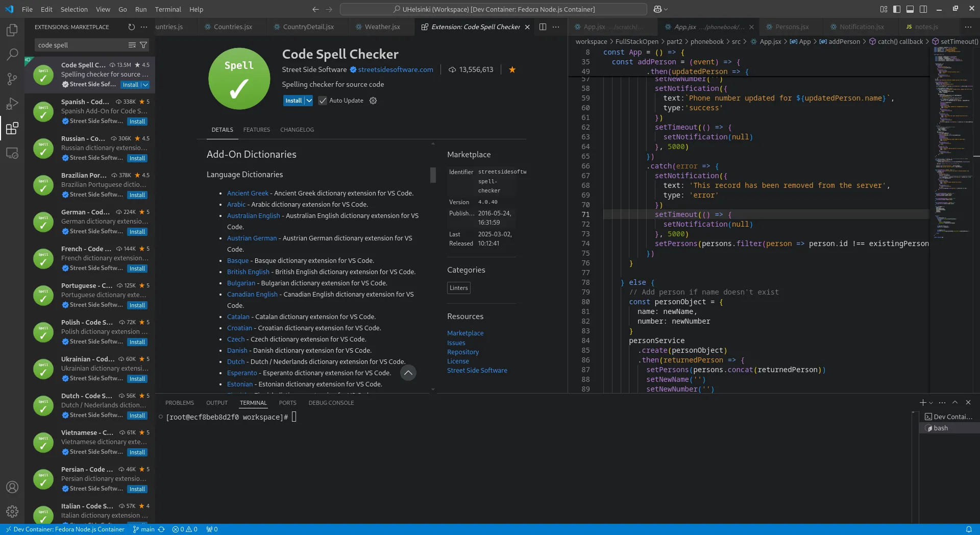Open the Explorer view in activity bar

(x=12, y=30)
